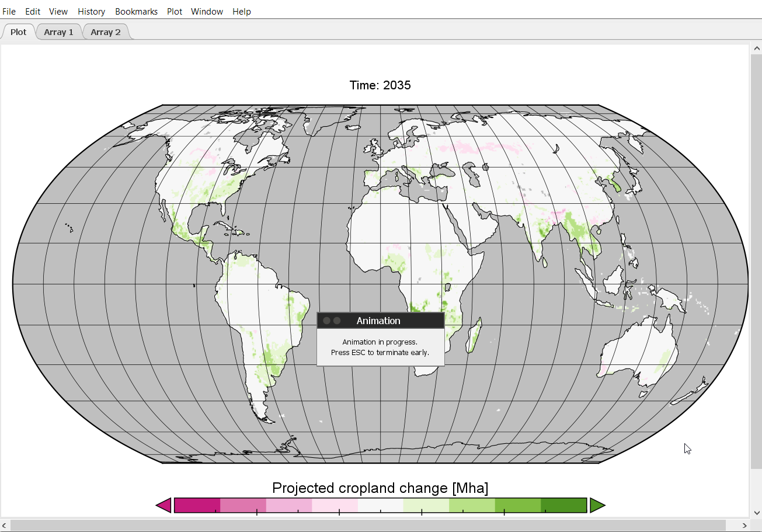Click 'Animation in progress.' message text
Viewport: 762px width, 532px height.
(380, 342)
